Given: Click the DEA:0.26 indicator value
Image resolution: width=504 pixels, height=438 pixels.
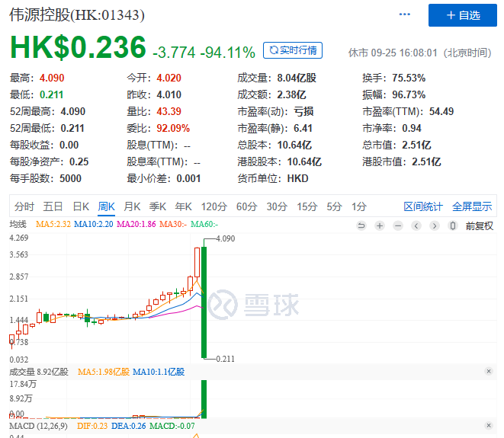Looking at the screenshot, I should coord(128,426).
